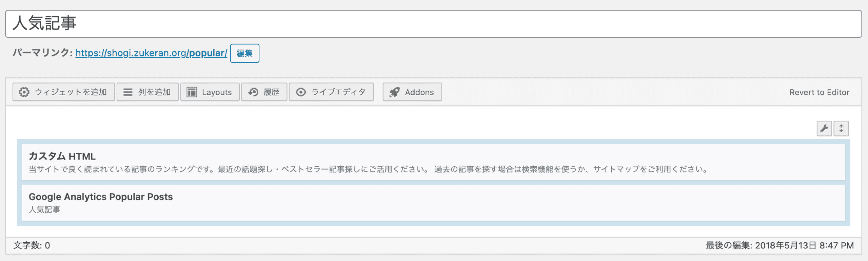Select the カスタム HTML widget
This screenshot has height=261, width=868.
coord(433,162)
